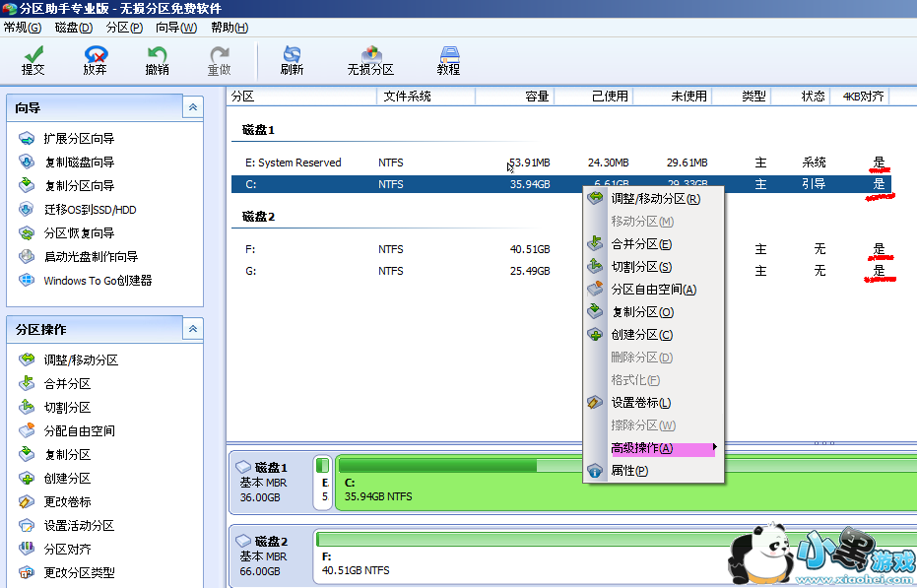Screen dimensions: 917x588
Task: Select 更改分区类型 in sidebar
Action: pyautogui.click(x=67, y=572)
